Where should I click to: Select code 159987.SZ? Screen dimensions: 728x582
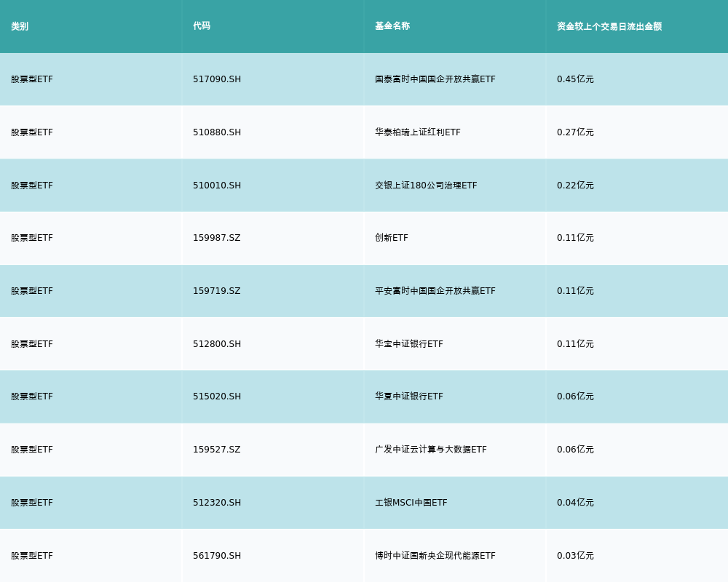click(217, 238)
